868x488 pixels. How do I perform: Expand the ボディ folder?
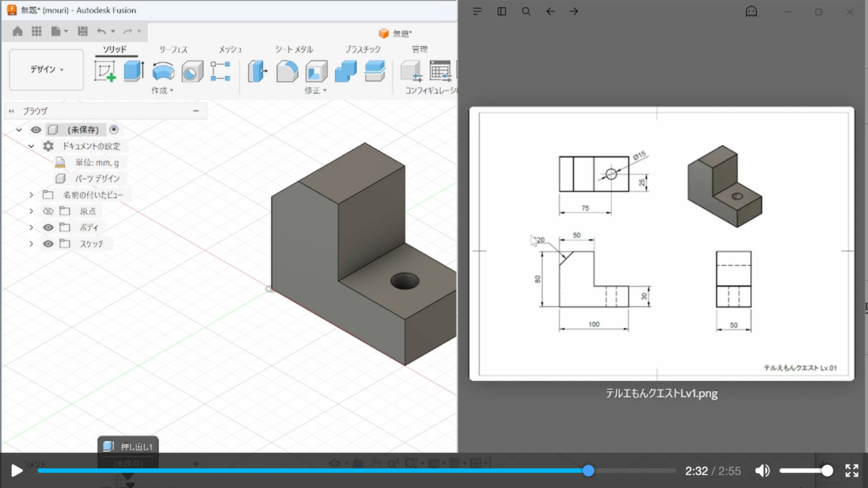point(31,227)
